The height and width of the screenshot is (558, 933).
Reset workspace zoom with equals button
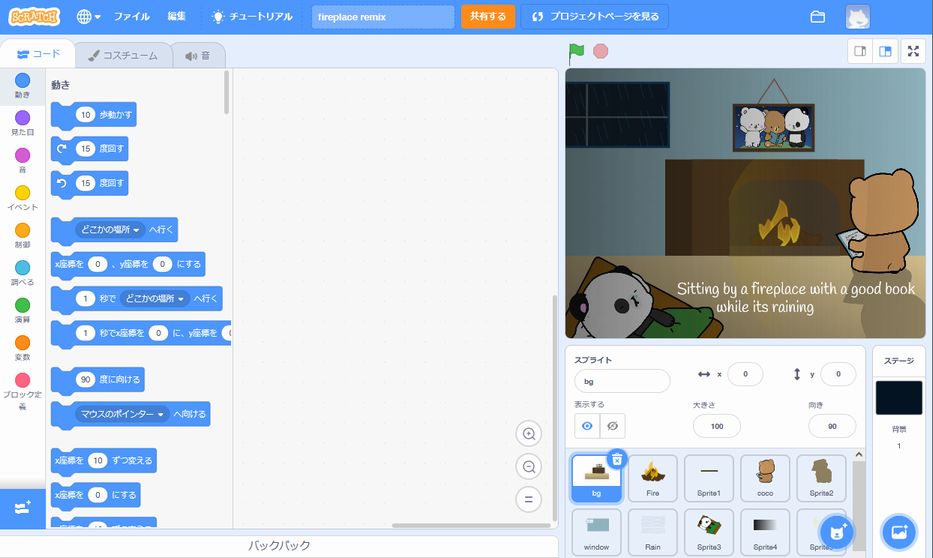click(528, 500)
